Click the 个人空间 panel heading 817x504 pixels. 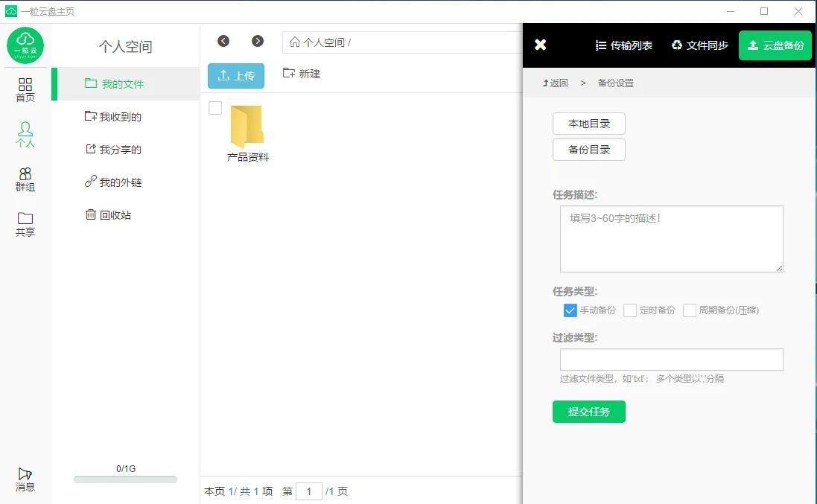pyautogui.click(x=126, y=46)
